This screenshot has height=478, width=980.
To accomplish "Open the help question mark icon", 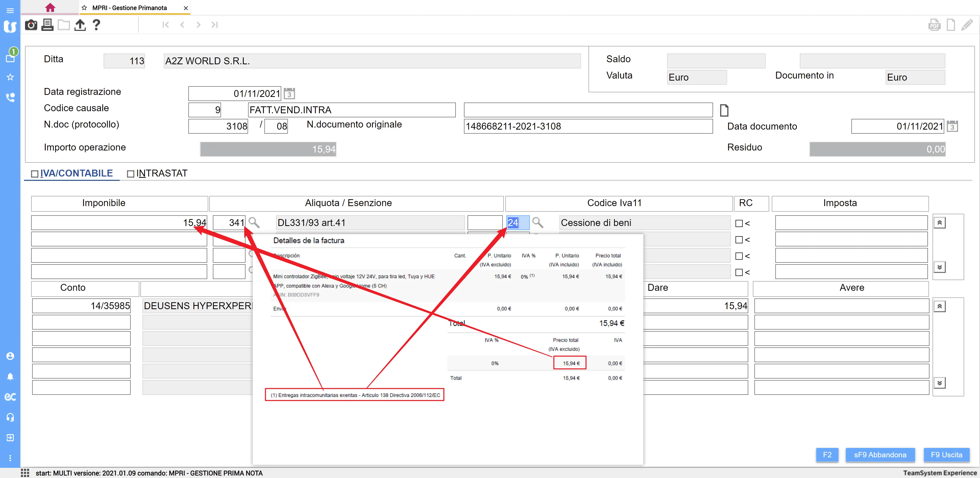I will [x=96, y=25].
